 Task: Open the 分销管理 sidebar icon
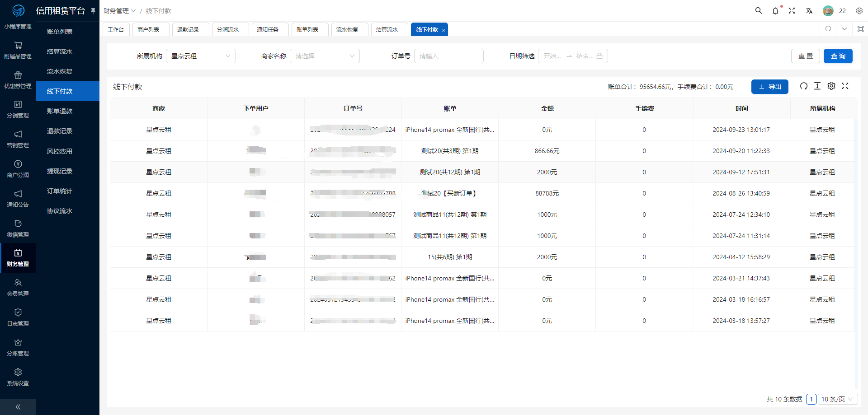point(18,104)
